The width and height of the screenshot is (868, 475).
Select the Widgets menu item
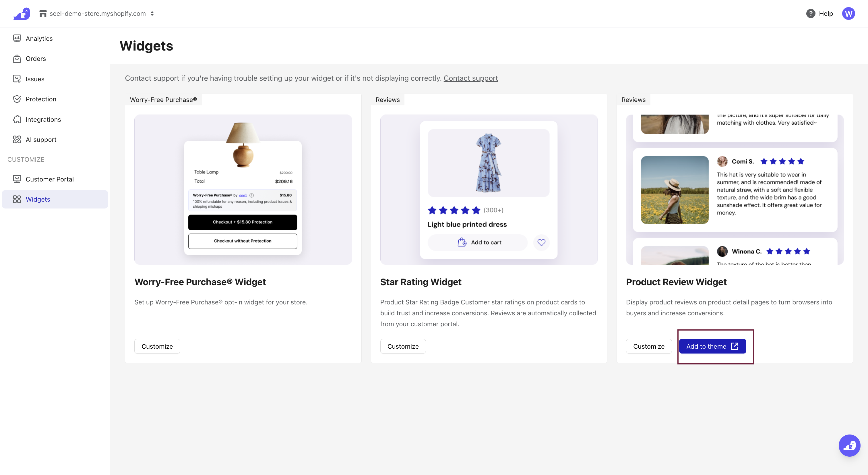(38, 199)
